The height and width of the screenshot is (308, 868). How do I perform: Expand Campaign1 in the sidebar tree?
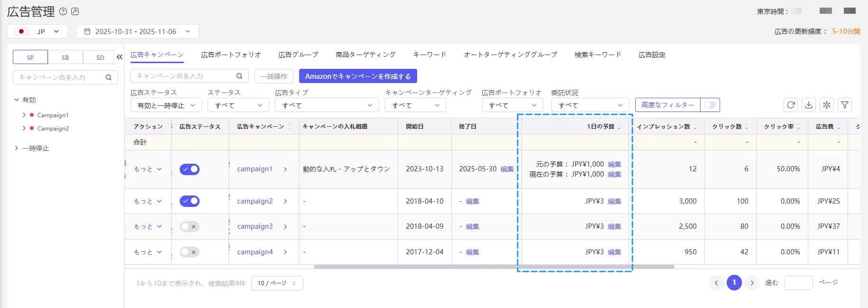(24, 115)
